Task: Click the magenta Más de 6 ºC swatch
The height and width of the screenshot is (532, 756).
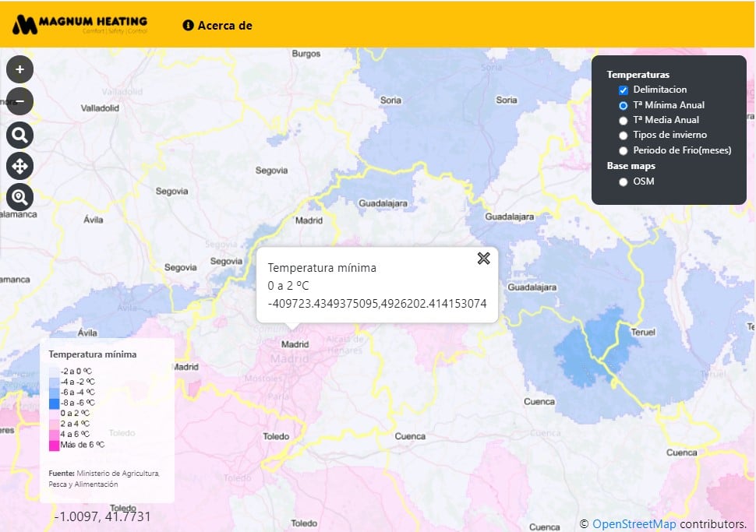Action: [x=53, y=443]
